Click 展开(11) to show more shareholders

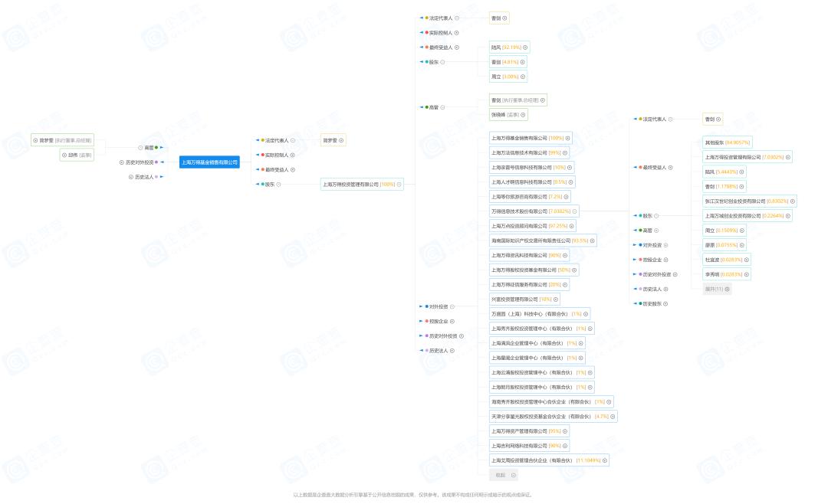[x=717, y=290]
